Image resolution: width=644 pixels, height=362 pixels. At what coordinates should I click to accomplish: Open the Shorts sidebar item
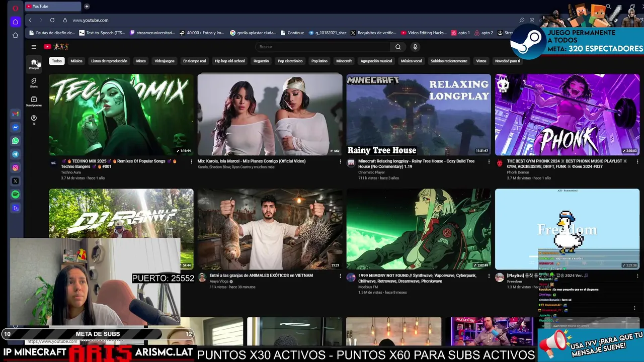tap(34, 82)
